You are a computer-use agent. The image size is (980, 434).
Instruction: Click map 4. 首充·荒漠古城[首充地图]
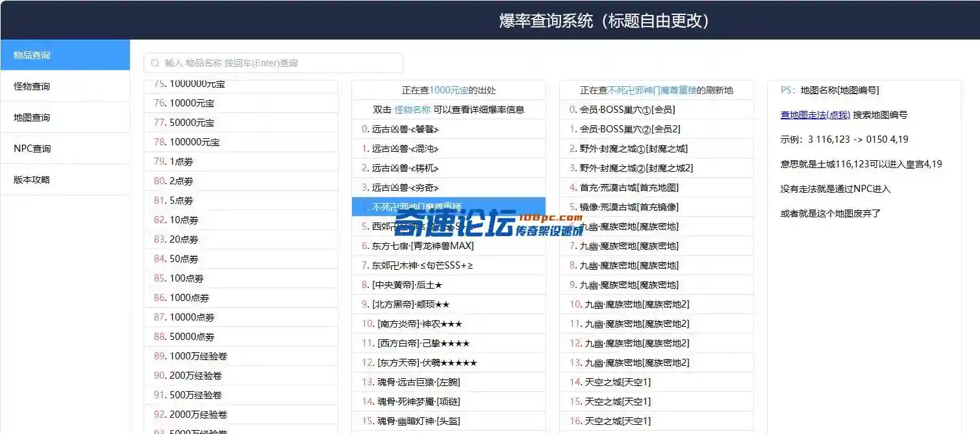pyautogui.click(x=657, y=187)
